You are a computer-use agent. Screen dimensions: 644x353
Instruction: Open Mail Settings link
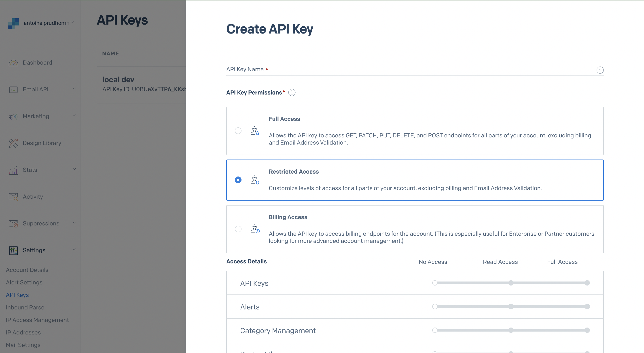23,345
